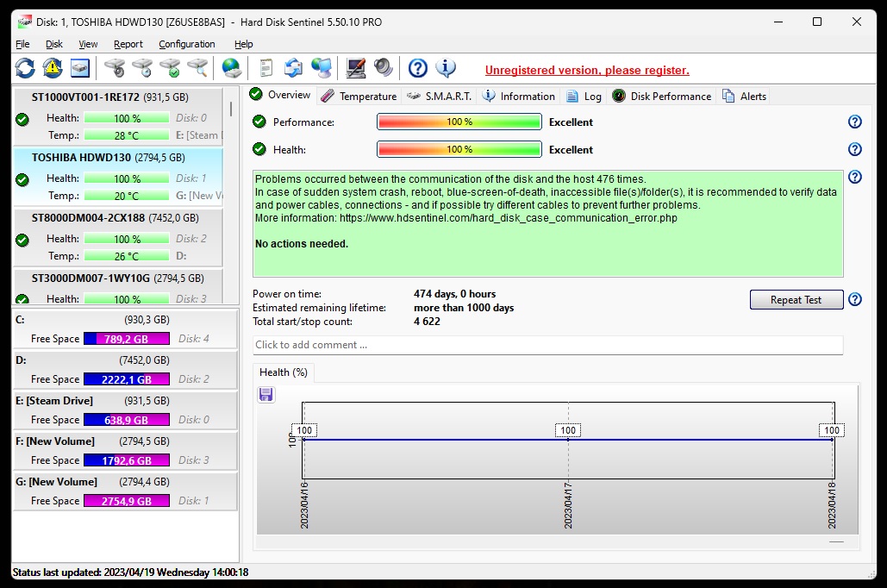The width and height of the screenshot is (887, 588).
Task: Click the 2023/04/18 data point on graph
Action: click(833, 439)
